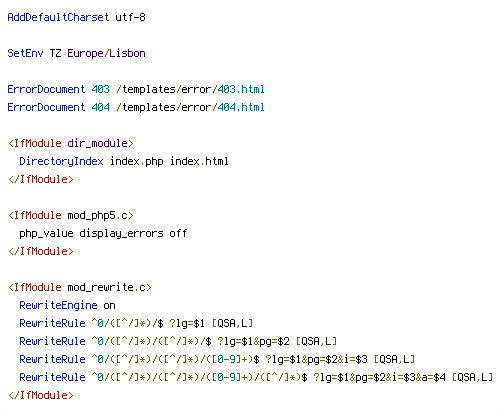Viewport: 502px width, 412px height.
Task: Click the [QSA,L] flags on the last RewriteRule
Action: coord(472,377)
